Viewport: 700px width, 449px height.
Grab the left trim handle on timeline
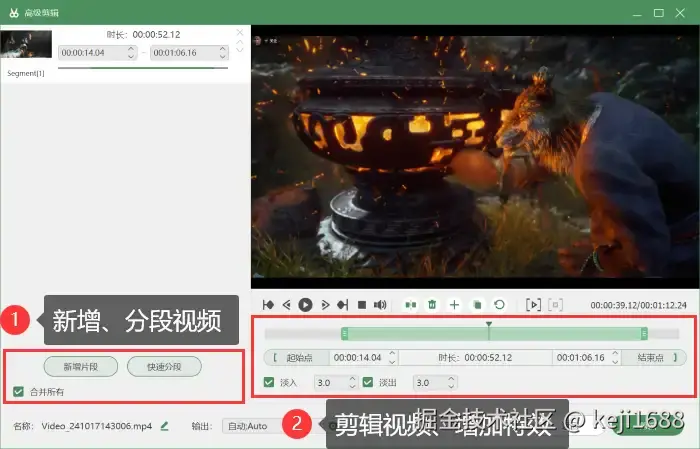coord(344,333)
